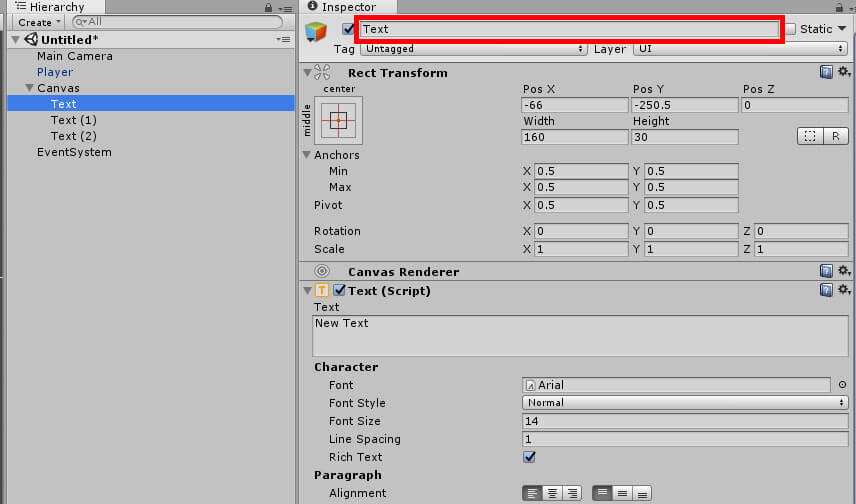Click the Rotation Z field
The image size is (856, 504).
(x=801, y=231)
